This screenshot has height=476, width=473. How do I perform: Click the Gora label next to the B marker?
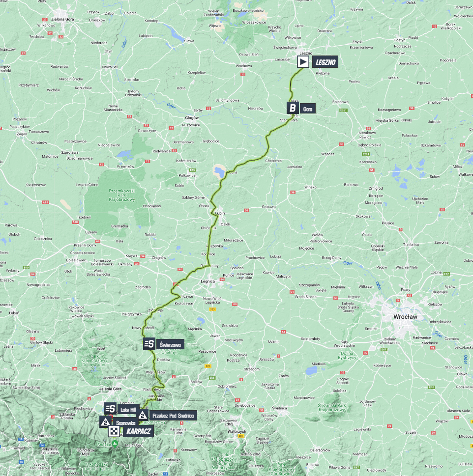[x=308, y=109]
